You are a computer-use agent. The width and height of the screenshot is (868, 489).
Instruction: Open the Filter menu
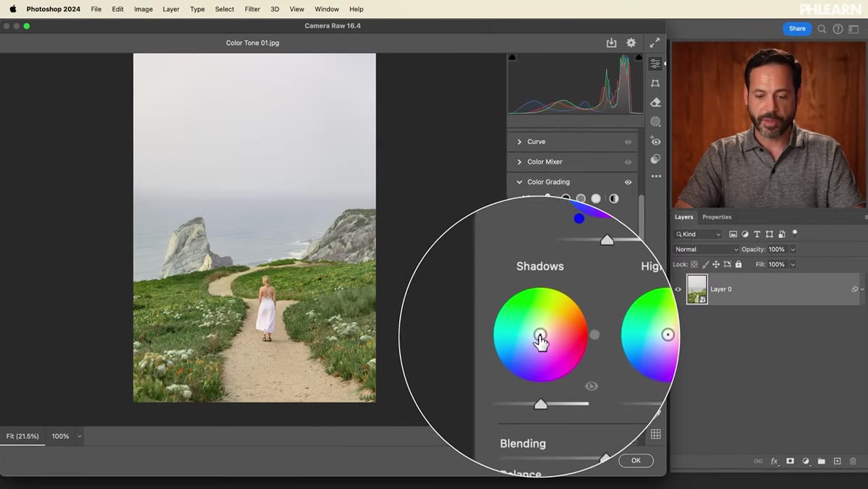(252, 9)
